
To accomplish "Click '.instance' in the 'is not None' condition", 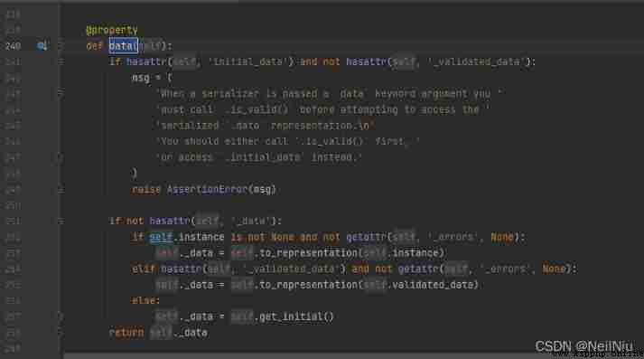I will (199, 237).
